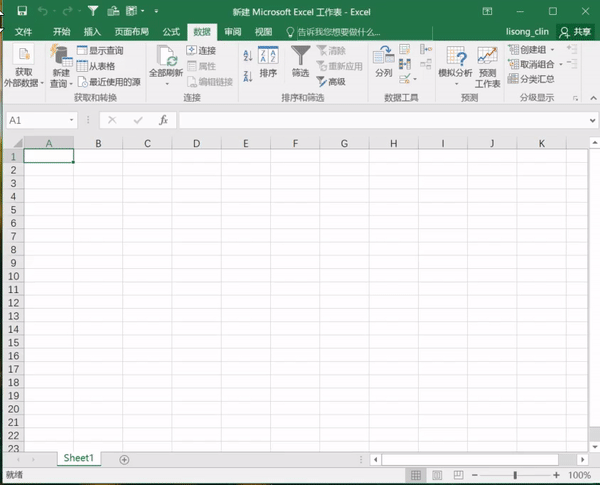The width and height of the screenshot is (600, 485).
Task: Switch to the 页面布局 tab
Action: pos(132,32)
